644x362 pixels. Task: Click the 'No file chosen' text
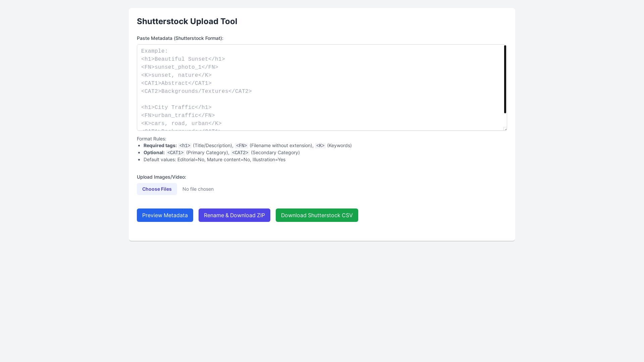pyautogui.click(x=198, y=189)
